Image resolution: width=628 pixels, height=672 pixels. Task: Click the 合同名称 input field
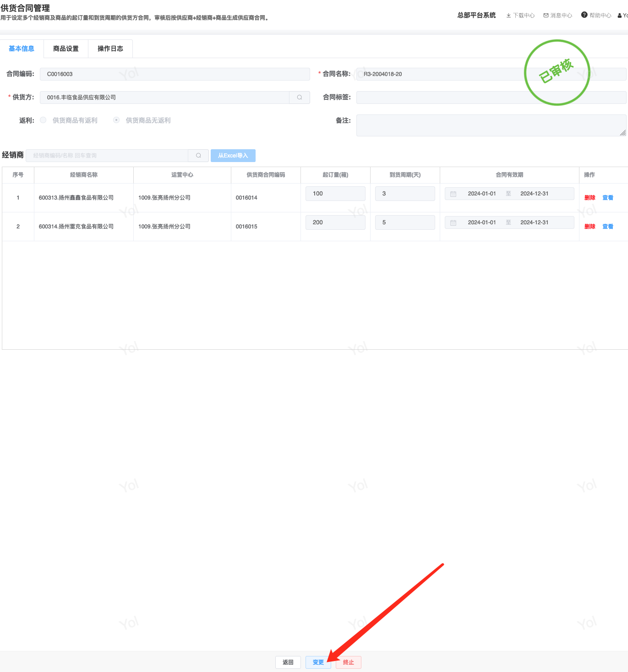pos(491,74)
